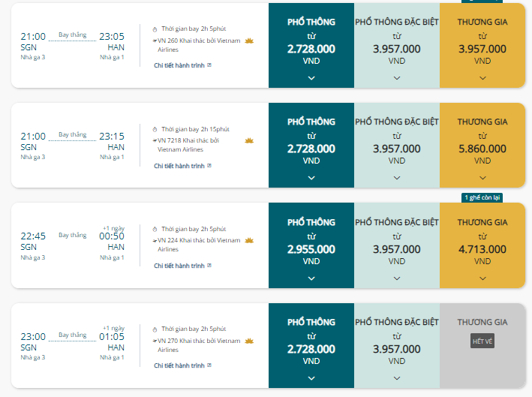Click golden lotus icon for flight VN 260
Image resolution: width=532 pixels, height=397 pixels.
point(249,41)
